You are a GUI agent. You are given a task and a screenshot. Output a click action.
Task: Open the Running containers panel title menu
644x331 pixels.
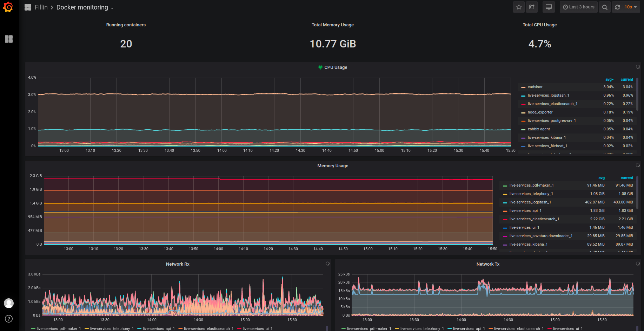126,25
